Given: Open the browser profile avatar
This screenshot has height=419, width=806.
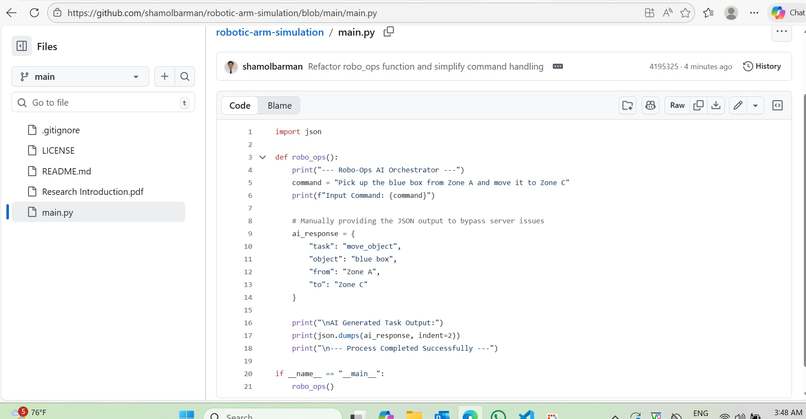Looking at the screenshot, I should click(731, 13).
